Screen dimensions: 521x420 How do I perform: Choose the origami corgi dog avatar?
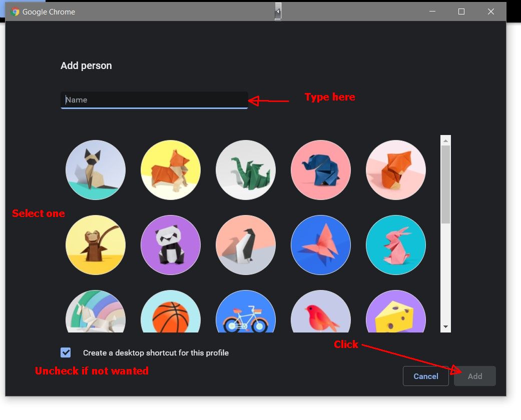171,170
